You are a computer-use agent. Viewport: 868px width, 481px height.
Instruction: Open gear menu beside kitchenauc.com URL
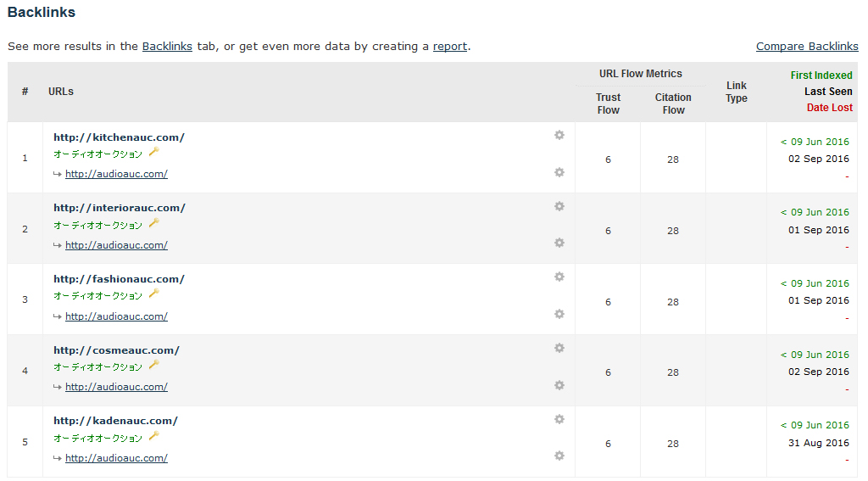click(559, 135)
